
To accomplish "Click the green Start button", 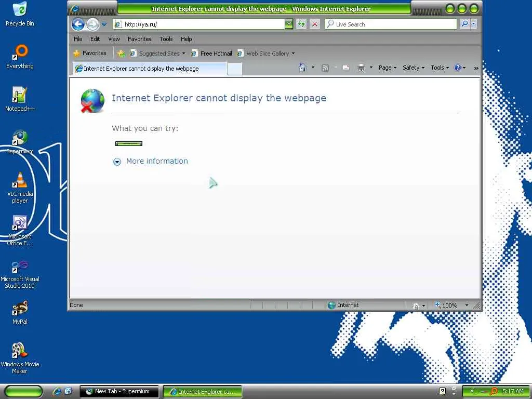I will coord(23,391).
